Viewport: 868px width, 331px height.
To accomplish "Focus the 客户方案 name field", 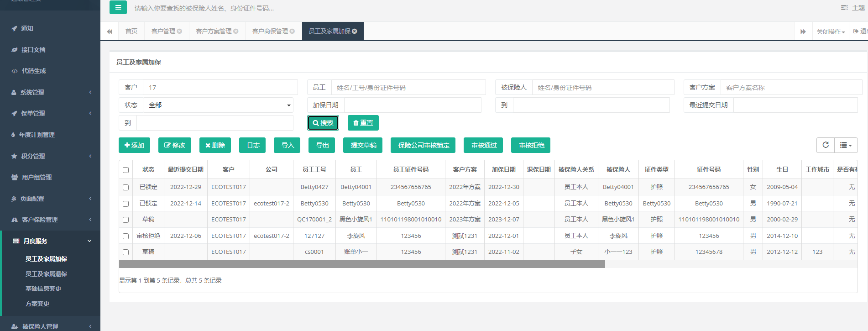I will coord(791,87).
